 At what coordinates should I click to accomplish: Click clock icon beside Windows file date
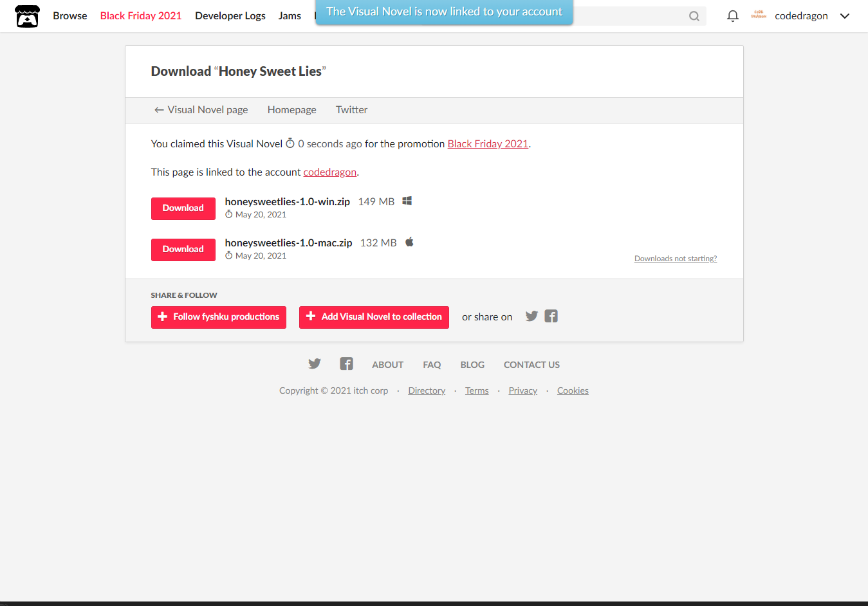tap(229, 214)
